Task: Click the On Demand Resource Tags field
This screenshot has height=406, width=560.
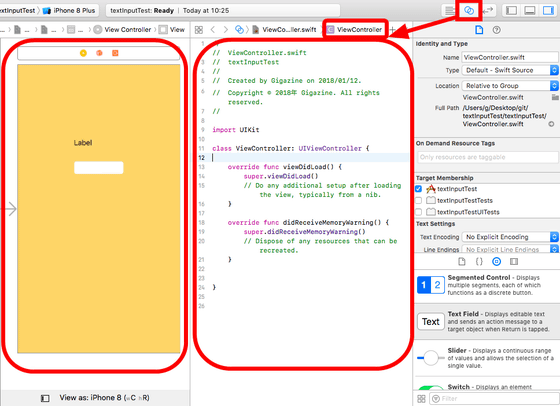Action: tap(488, 157)
